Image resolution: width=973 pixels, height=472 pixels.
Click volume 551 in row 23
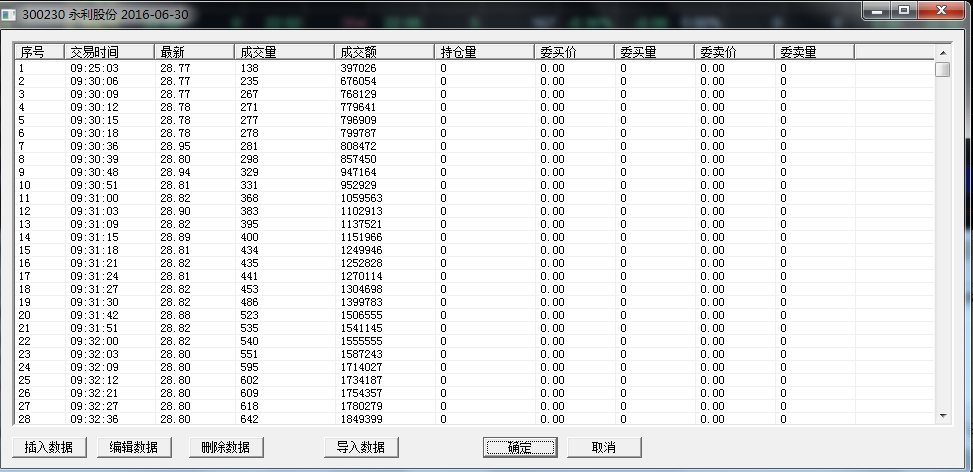[x=249, y=355]
